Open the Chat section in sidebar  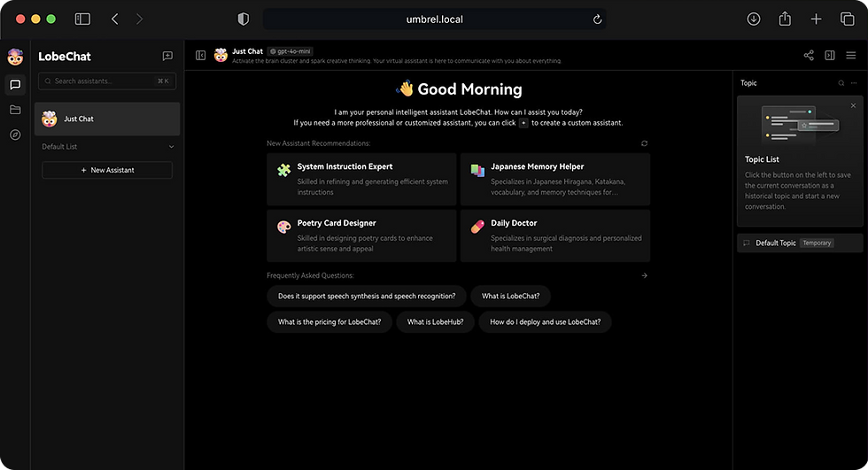click(x=16, y=85)
